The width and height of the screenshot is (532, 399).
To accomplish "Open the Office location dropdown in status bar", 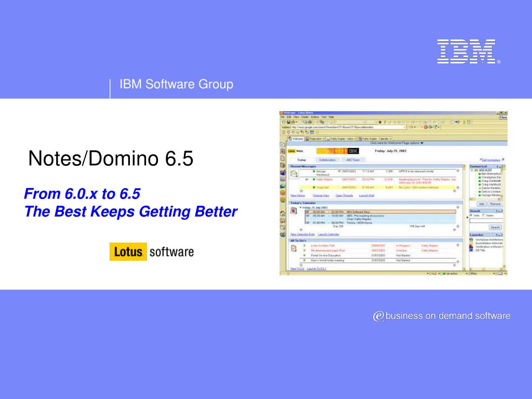I will [x=494, y=273].
